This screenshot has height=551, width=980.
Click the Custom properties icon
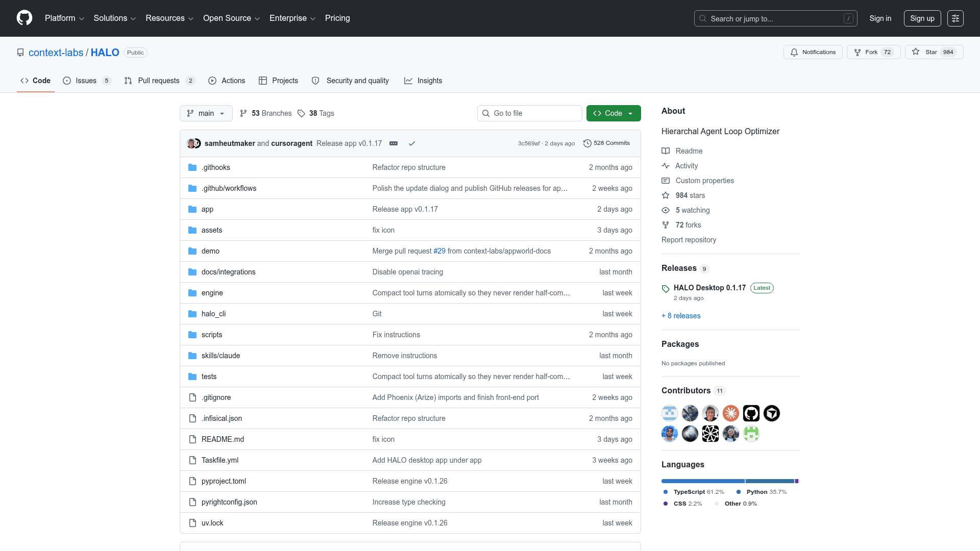pyautogui.click(x=666, y=181)
